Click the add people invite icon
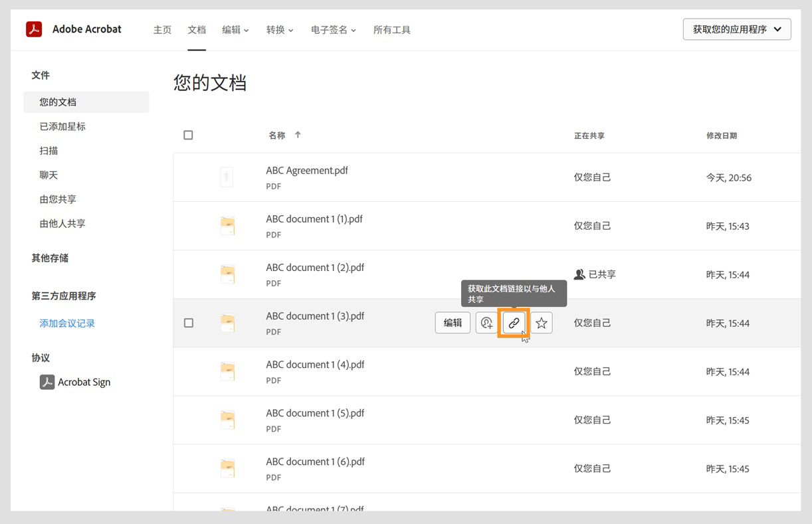Viewport: 812px width, 524px height. tap(486, 323)
